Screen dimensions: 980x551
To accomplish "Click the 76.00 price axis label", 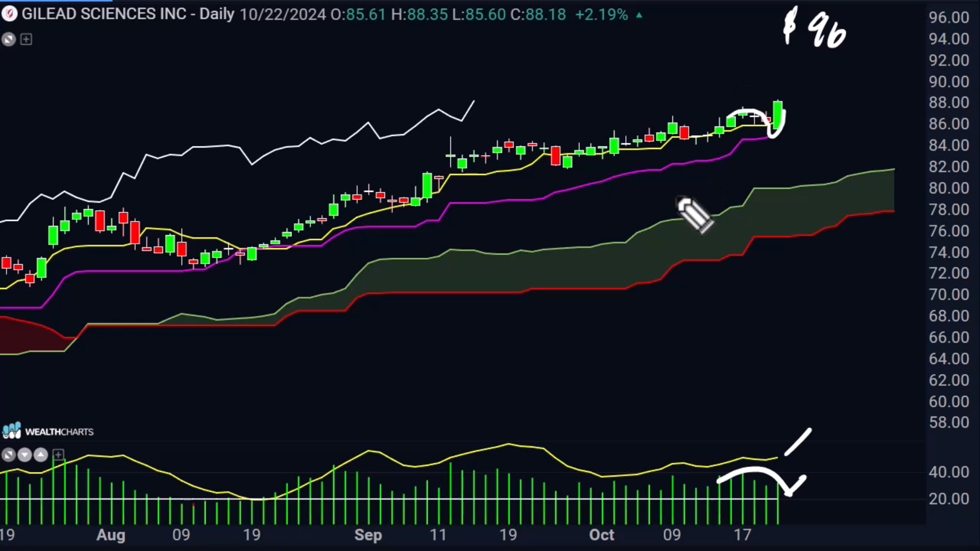I will [x=949, y=231].
